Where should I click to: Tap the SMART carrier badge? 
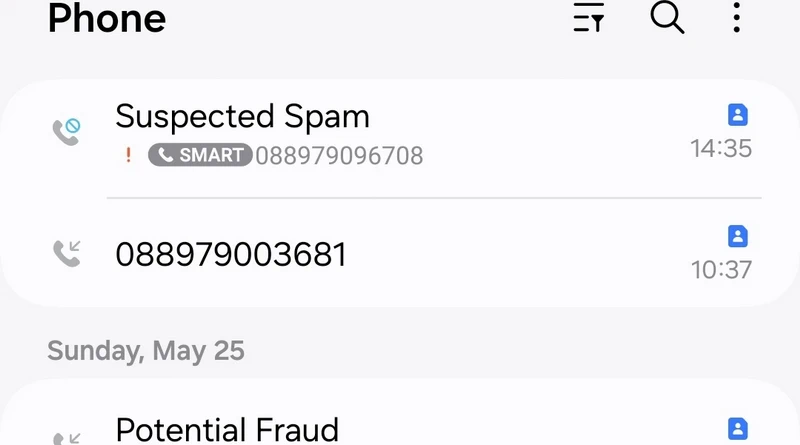200,155
